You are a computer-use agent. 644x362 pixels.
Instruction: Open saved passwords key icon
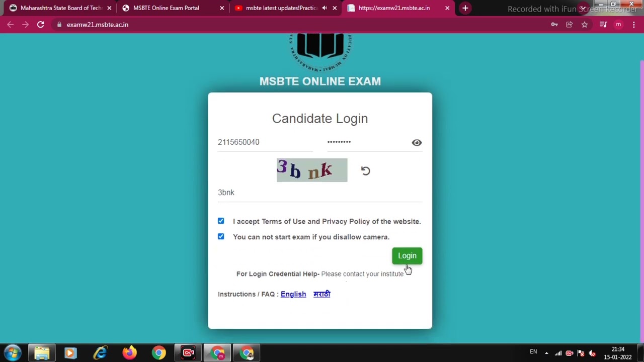click(554, 25)
